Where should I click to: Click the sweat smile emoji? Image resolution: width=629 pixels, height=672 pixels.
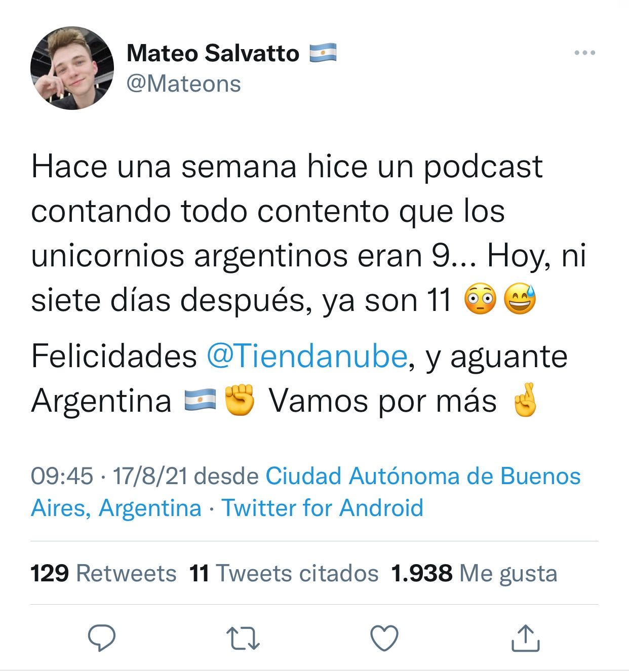pyautogui.click(x=520, y=300)
